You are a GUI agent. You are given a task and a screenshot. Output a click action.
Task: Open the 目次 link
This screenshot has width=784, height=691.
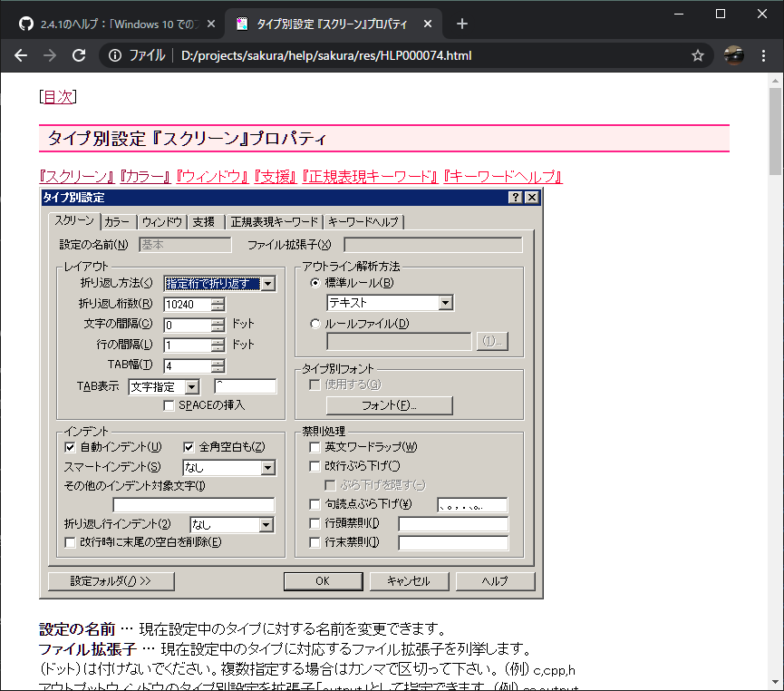tap(58, 96)
